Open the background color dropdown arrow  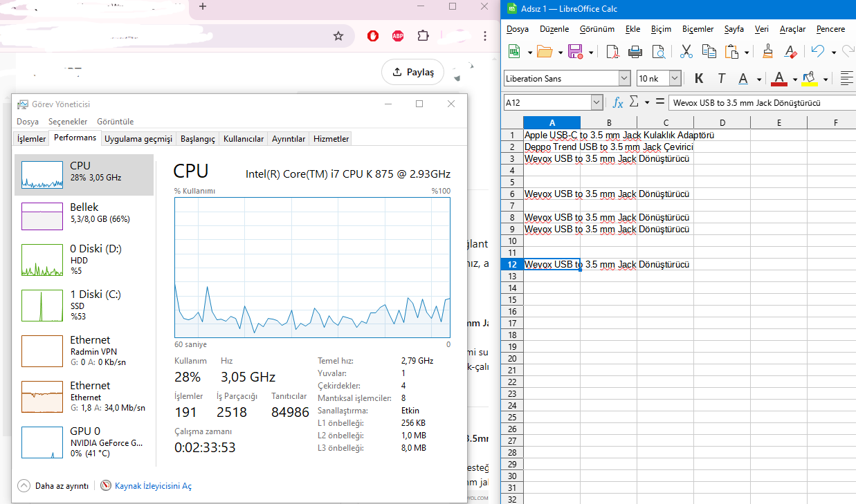pyautogui.click(x=825, y=79)
